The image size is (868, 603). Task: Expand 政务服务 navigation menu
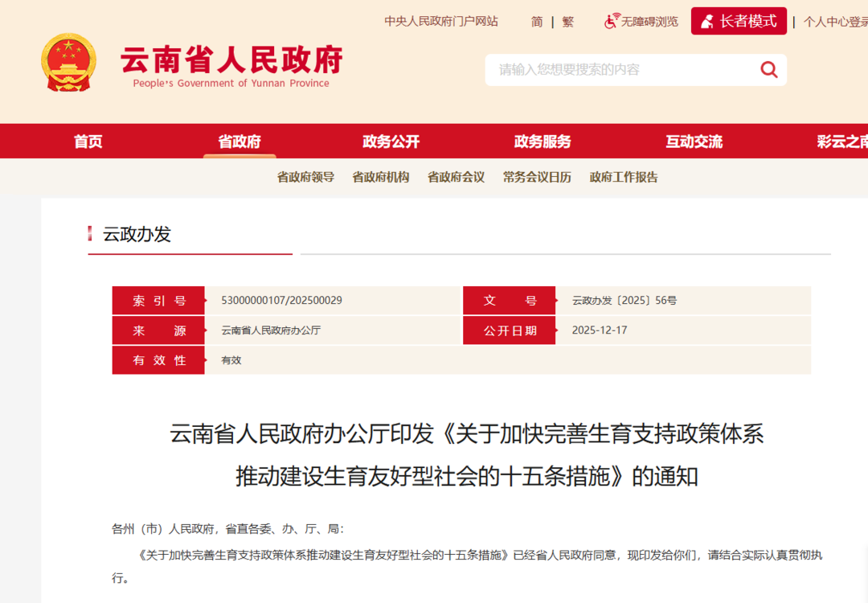click(x=542, y=142)
